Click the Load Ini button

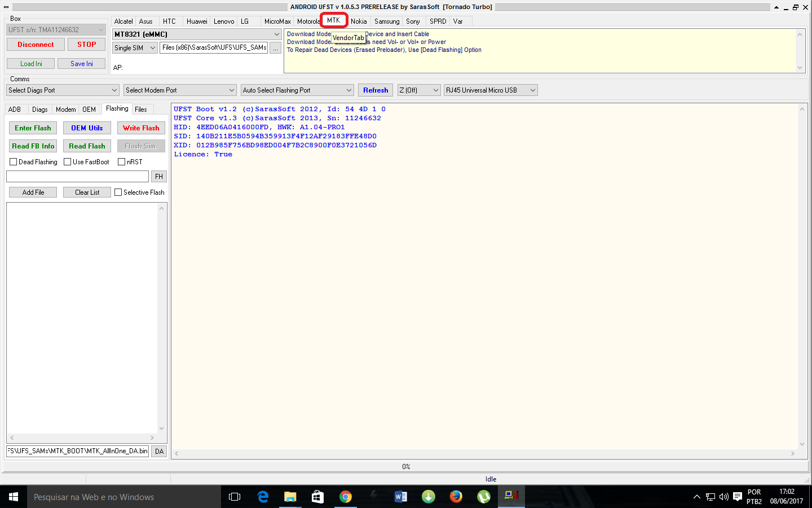point(31,64)
